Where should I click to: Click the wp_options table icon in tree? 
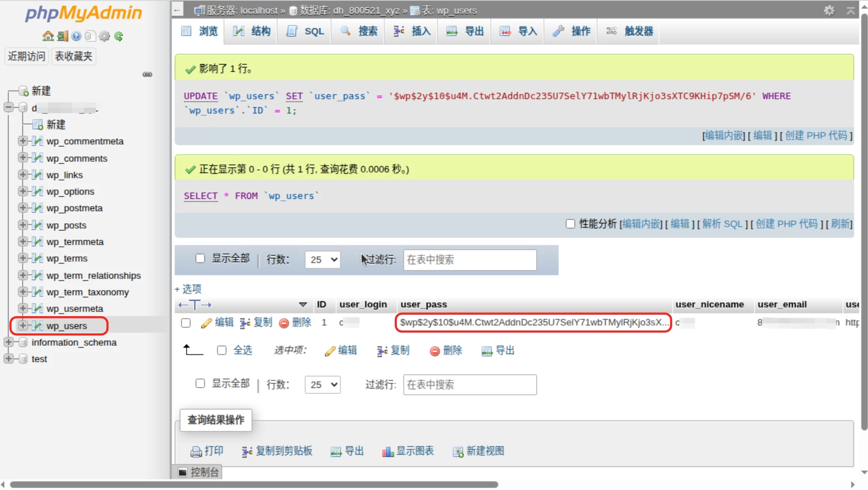click(x=37, y=192)
